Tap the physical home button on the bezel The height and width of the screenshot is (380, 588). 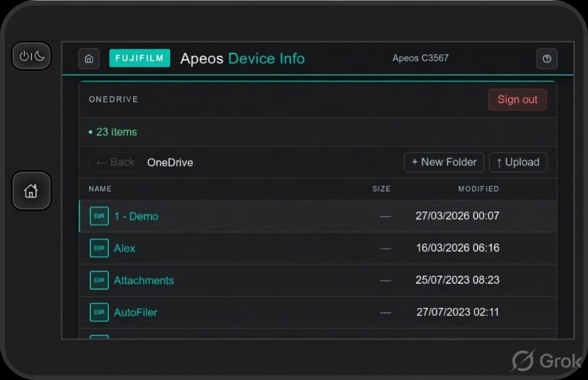pyautogui.click(x=31, y=190)
